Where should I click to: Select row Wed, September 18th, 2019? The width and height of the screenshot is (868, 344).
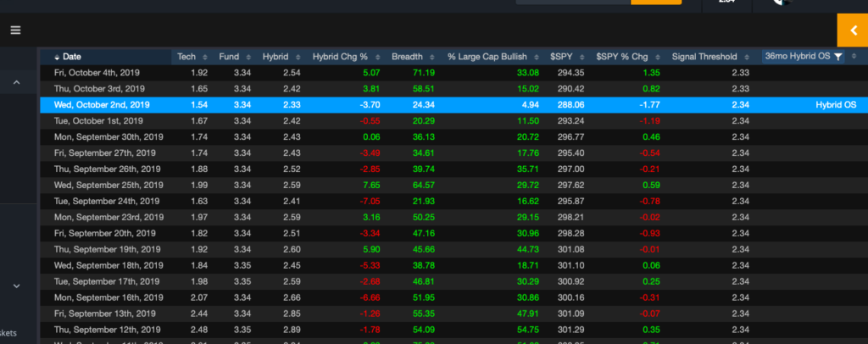tap(453, 265)
